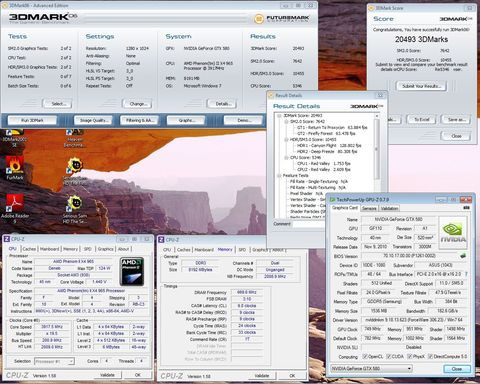The height and width of the screenshot is (384, 480).
Task: Click the Run 3DMark button
Action: coord(32,120)
